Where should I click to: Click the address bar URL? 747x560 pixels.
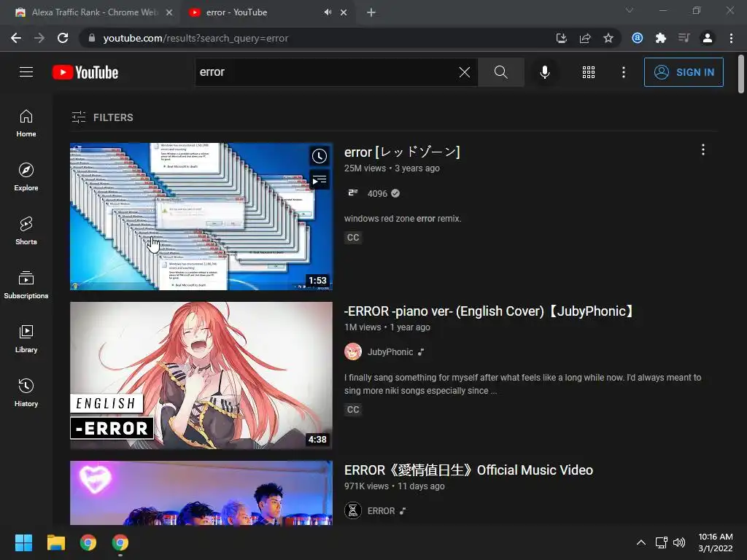click(196, 38)
